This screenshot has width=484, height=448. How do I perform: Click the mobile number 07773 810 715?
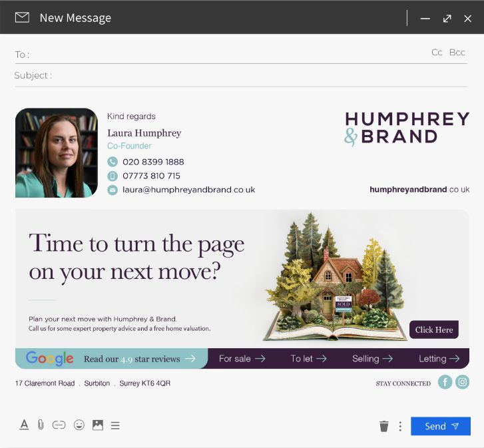pyautogui.click(x=151, y=176)
